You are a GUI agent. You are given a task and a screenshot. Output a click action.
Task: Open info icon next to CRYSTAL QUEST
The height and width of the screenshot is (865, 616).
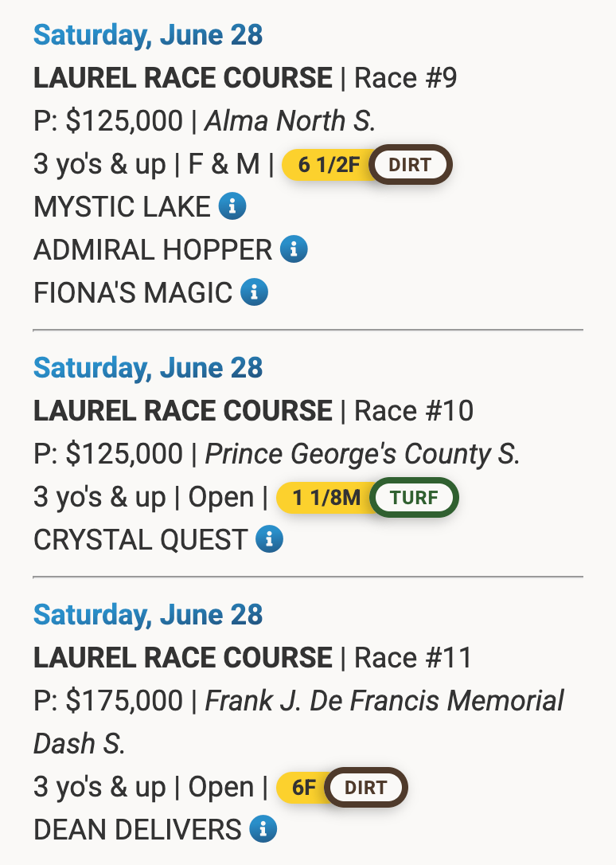coord(270,539)
